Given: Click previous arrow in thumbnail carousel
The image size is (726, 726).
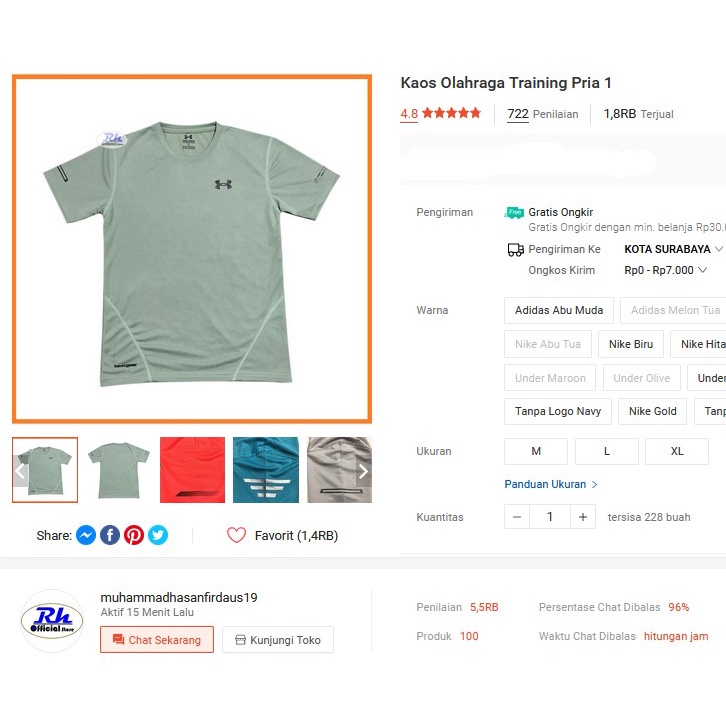Looking at the screenshot, I should tap(20, 471).
